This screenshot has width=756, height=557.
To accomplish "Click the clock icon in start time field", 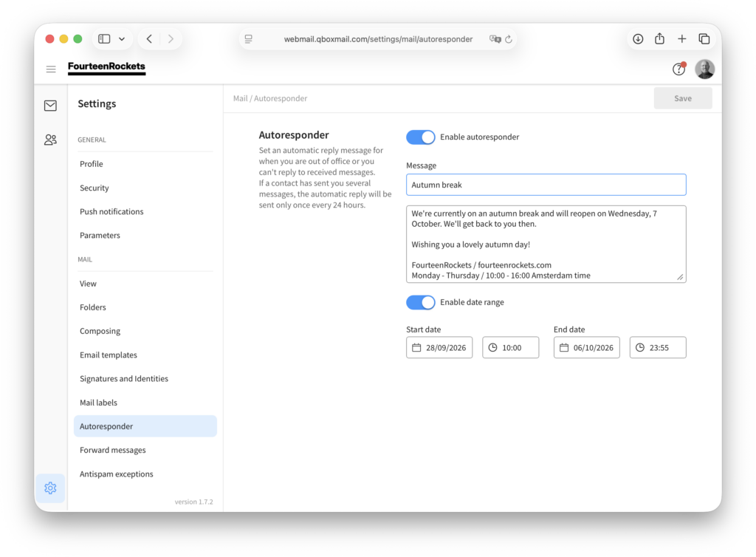I will point(492,347).
